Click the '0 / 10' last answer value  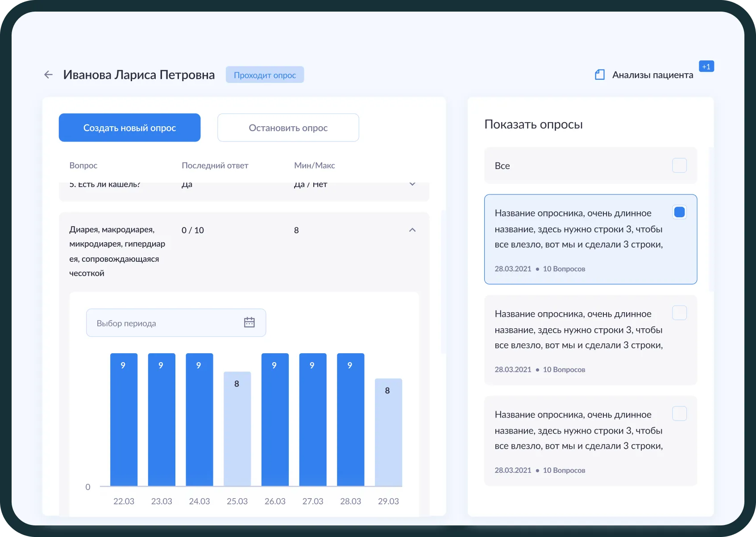192,230
